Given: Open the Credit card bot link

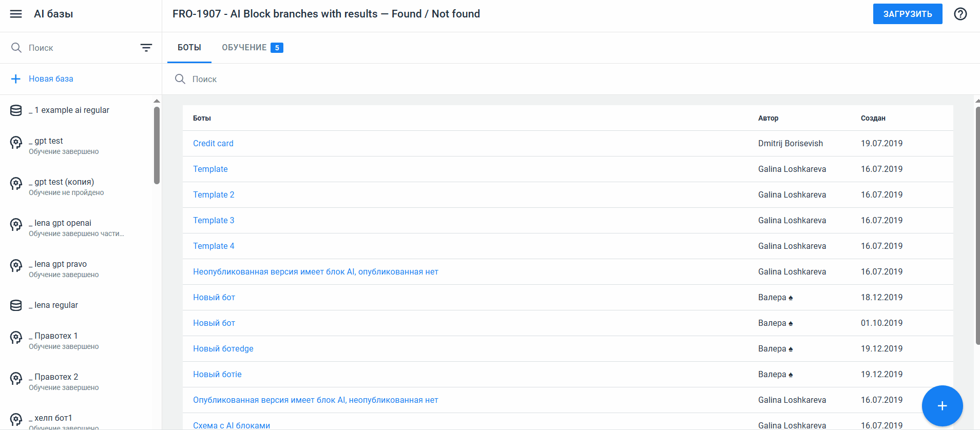Looking at the screenshot, I should tap(213, 144).
